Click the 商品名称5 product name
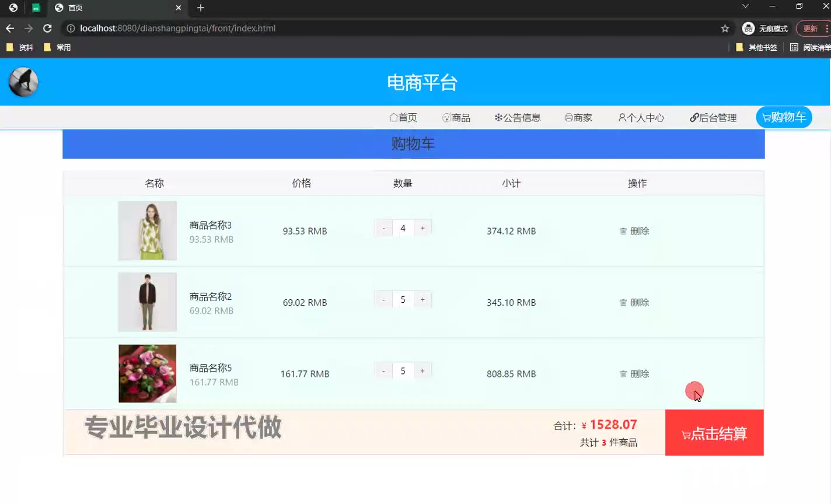The image size is (831, 504). pos(211,368)
